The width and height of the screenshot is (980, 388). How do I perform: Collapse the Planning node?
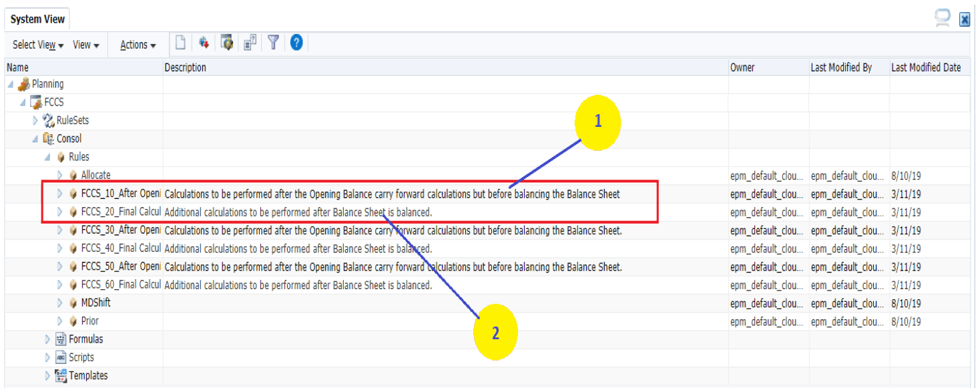click(x=11, y=85)
